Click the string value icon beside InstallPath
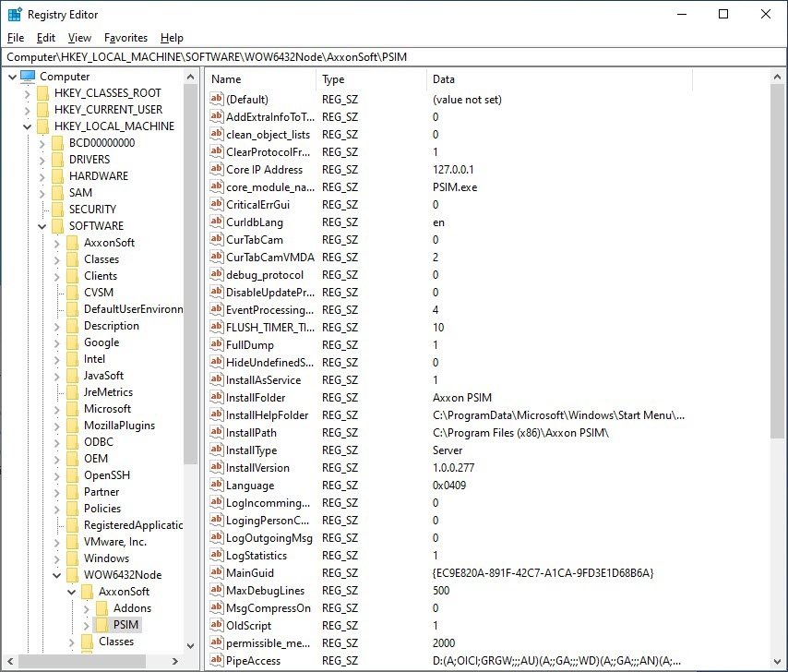 217,433
